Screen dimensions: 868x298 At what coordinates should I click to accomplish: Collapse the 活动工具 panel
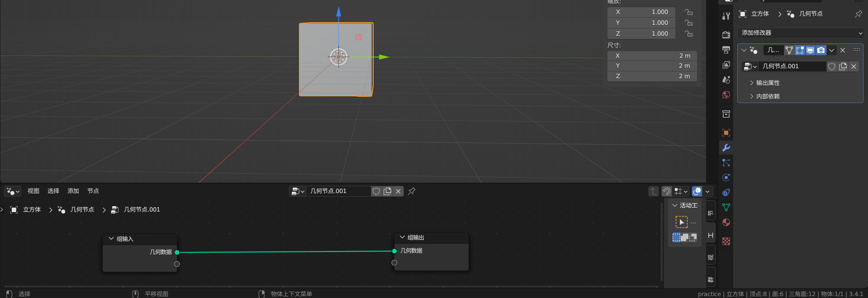click(x=675, y=205)
